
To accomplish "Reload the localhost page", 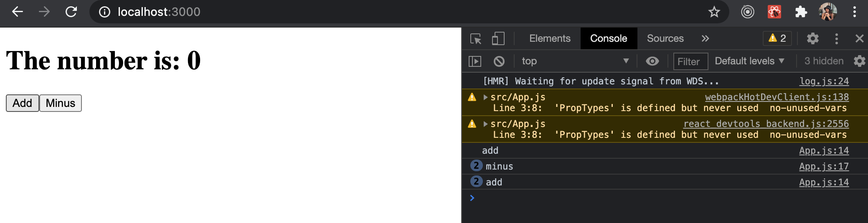I will coord(71,12).
